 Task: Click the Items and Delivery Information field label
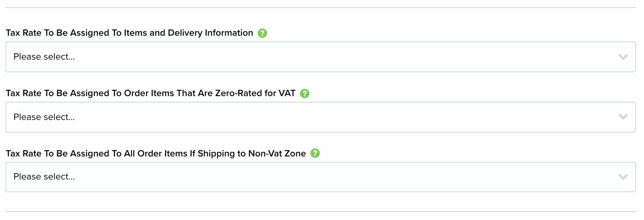[x=129, y=33]
